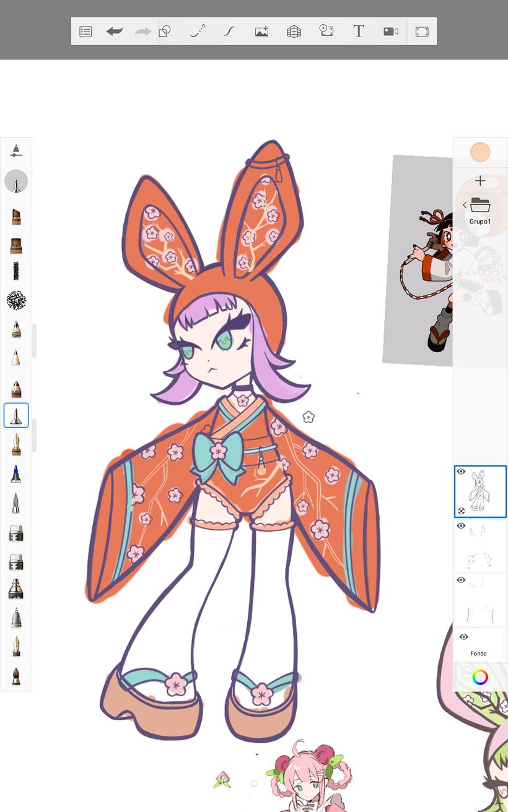This screenshot has height=812, width=508.
Task: Pick the flat wide paintbrush
Action: click(x=16, y=246)
